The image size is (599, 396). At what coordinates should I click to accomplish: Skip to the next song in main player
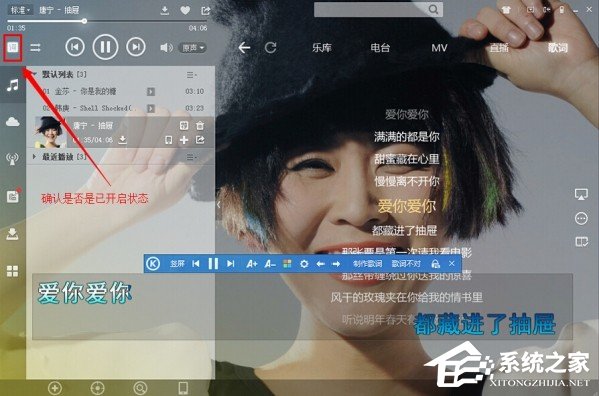click(136, 47)
